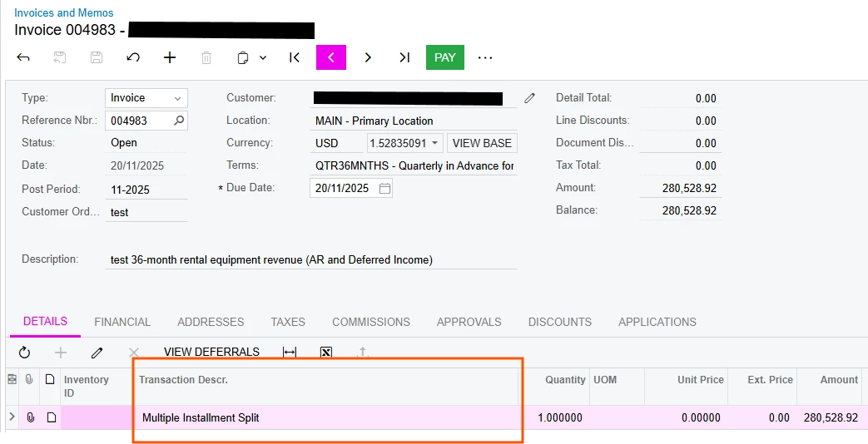Image resolution: width=868 pixels, height=444 pixels.
Task: Export the grid to Excel
Action: pyautogui.click(x=326, y=353)
